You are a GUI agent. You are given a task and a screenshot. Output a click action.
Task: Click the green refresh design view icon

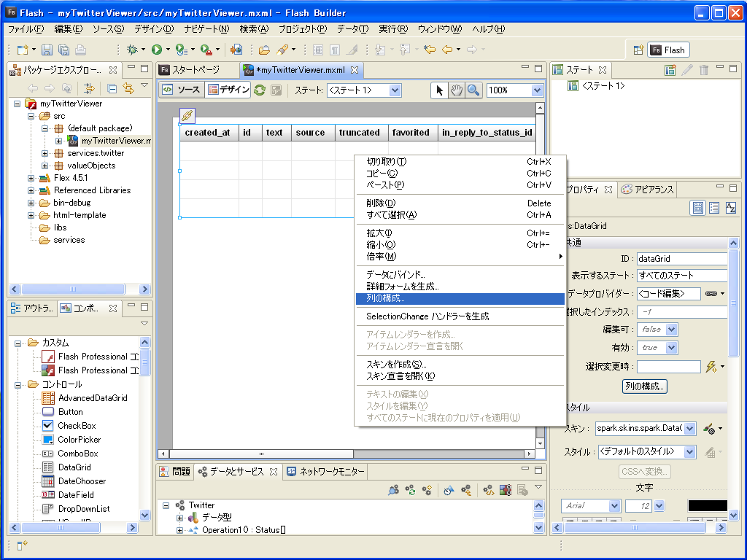point(260,90)
